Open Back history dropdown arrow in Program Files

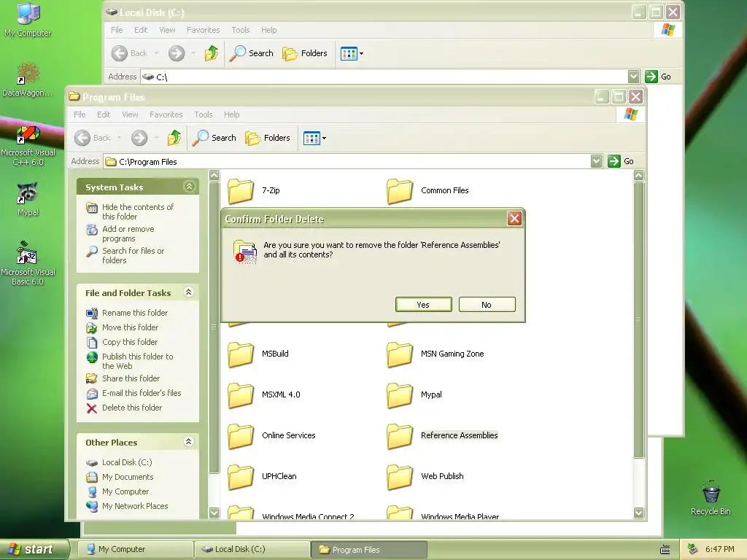coord(119,138)
